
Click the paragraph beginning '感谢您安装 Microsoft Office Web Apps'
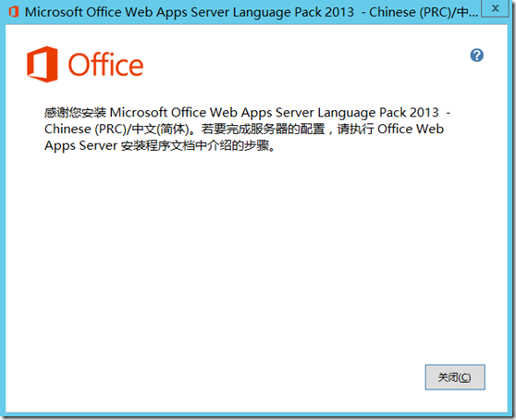pyautogui.click(x=247, y=129)
